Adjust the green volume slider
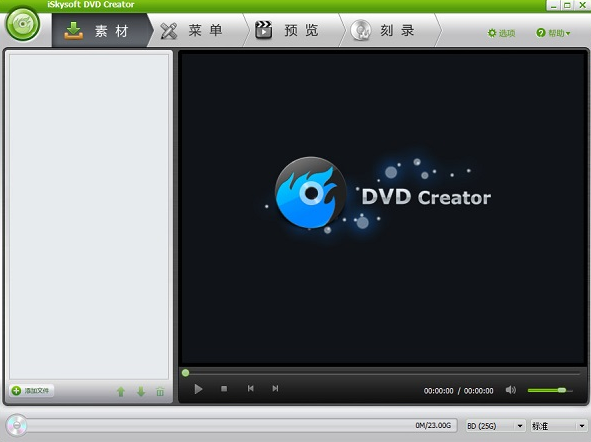Screen dimensions: 591x442 pos(550,390)
